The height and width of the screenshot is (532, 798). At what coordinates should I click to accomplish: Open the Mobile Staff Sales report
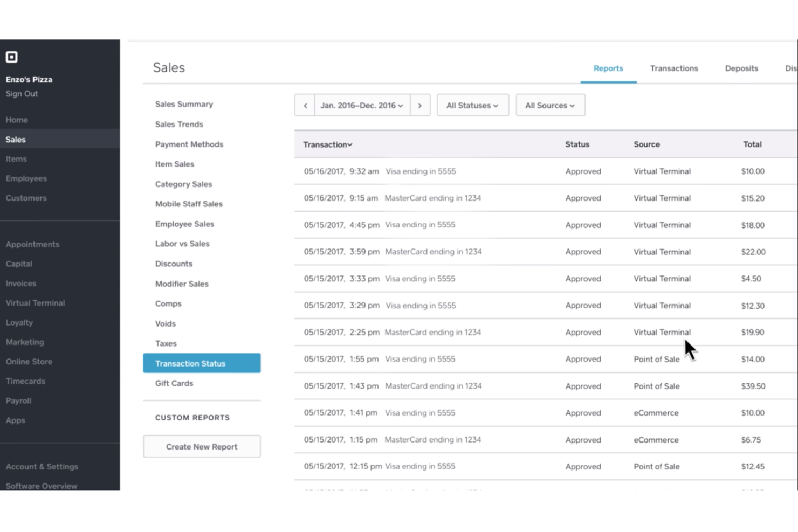coord(189,204)
